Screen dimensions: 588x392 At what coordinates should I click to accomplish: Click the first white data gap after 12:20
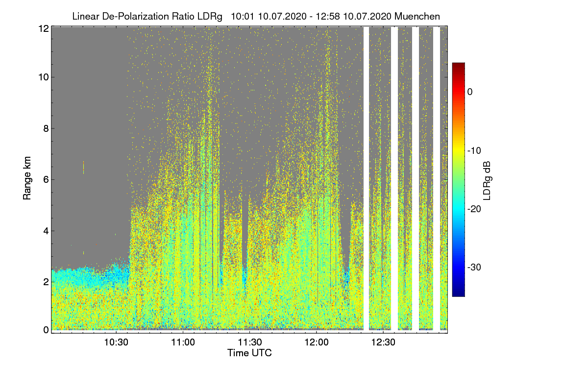366,178
